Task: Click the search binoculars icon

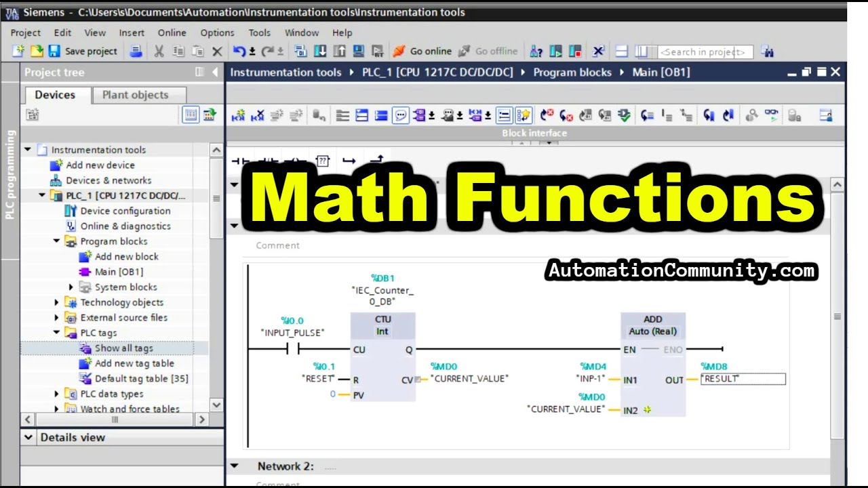Action: click(767, 51)
